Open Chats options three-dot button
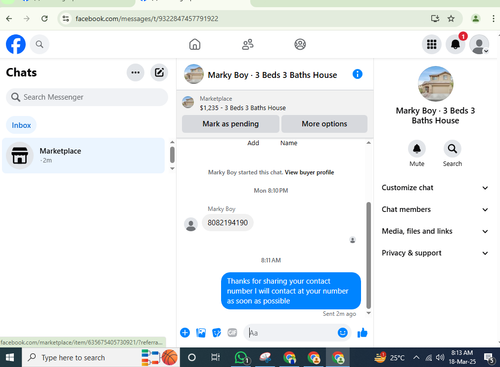This screenshot has width=500, height=367. pyautogui.click(x=135, y=72)
